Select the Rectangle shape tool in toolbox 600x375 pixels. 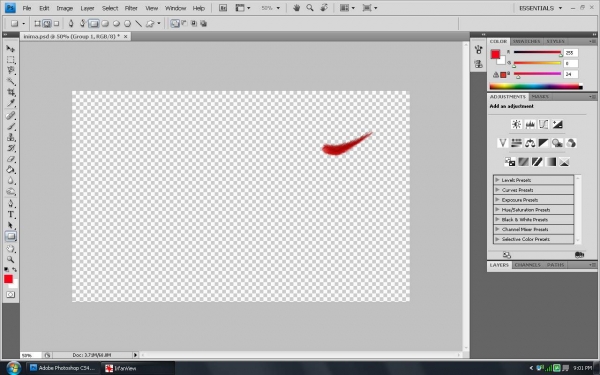[10, 236]
